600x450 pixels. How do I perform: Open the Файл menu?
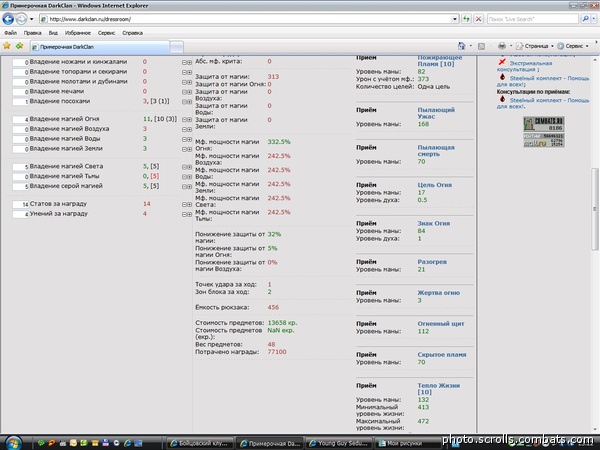(x=10, y=33)
